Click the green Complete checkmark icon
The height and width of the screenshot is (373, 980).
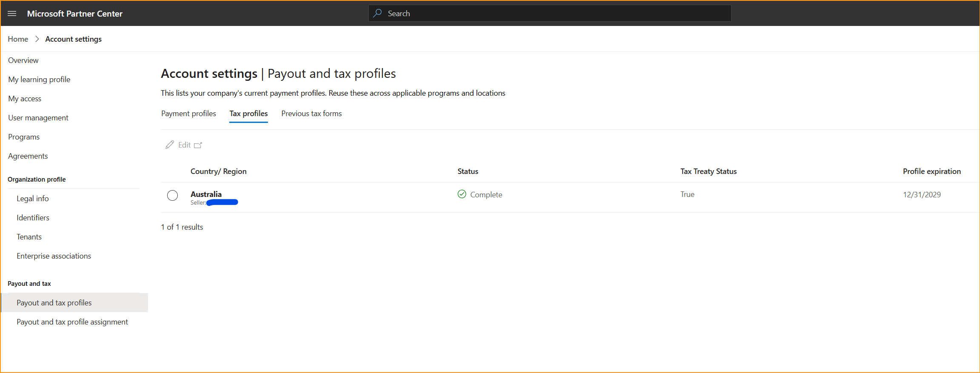pyautogui.click(x=462, y=194)
